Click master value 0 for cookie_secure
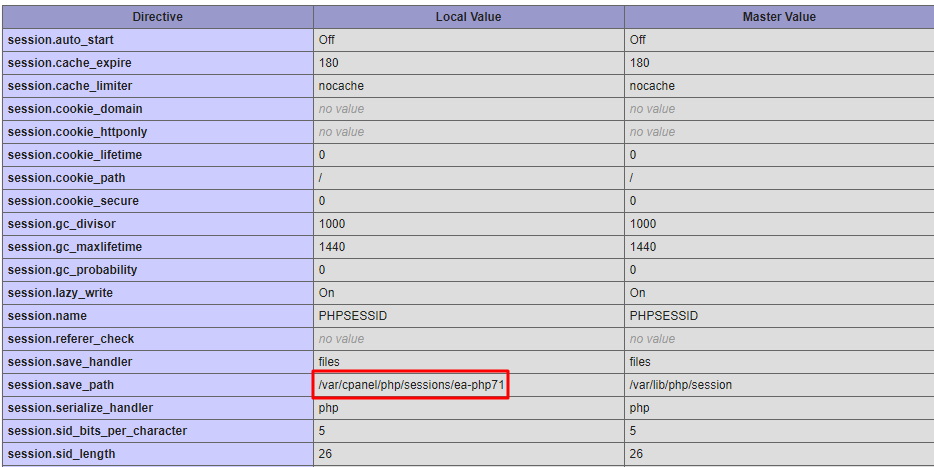This screenshot has height=467, width=934. (x=633, y=201)
